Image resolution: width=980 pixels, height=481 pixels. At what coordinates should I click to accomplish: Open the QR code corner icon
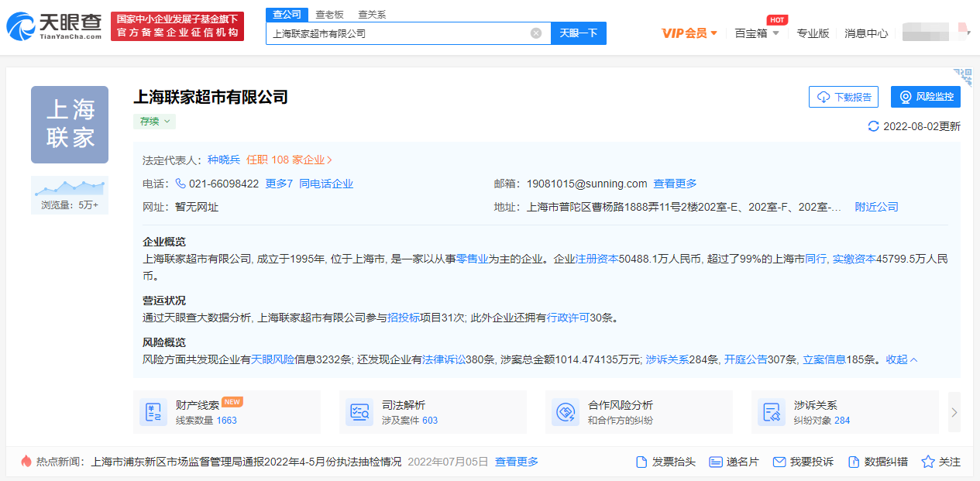click(963, 77)
